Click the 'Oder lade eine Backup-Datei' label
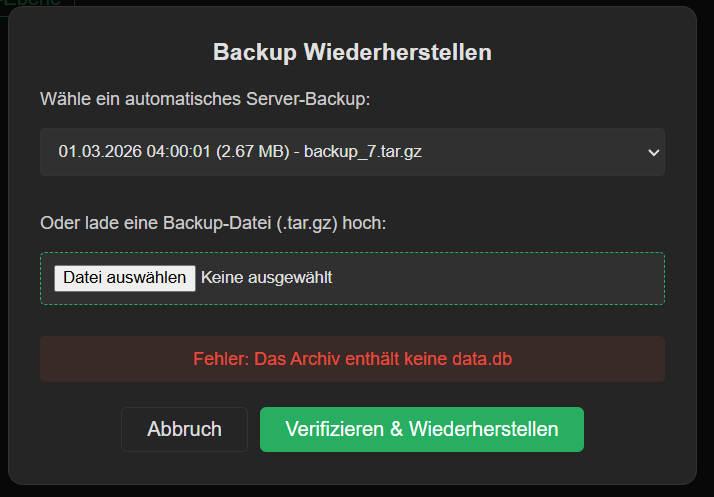 [213, 223]
